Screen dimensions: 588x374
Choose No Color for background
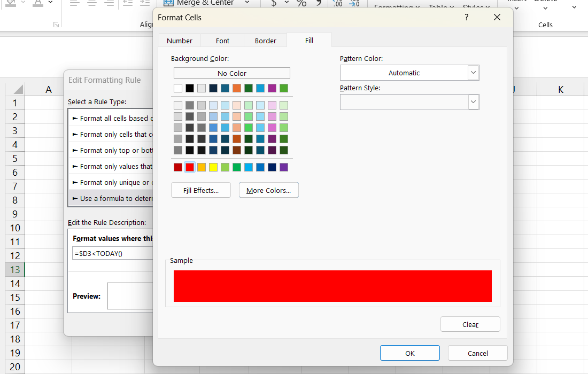(232, 73)
